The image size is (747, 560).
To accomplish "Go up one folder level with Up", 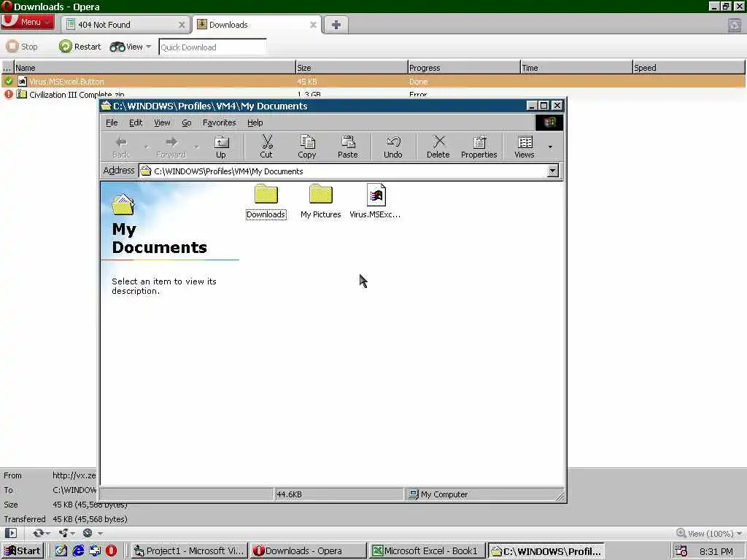I will pos(221,147).
